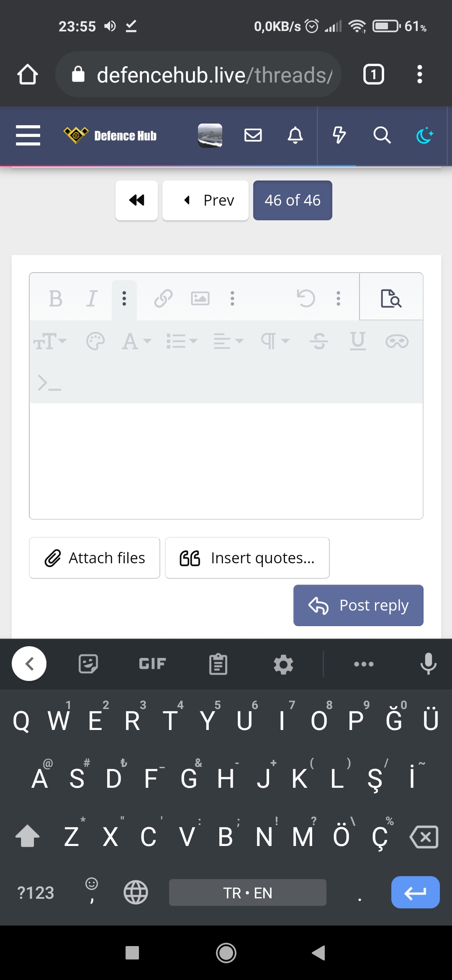Tap inside the reply message text area
This screenshot has width=452, height=980.
pos(226,461)
